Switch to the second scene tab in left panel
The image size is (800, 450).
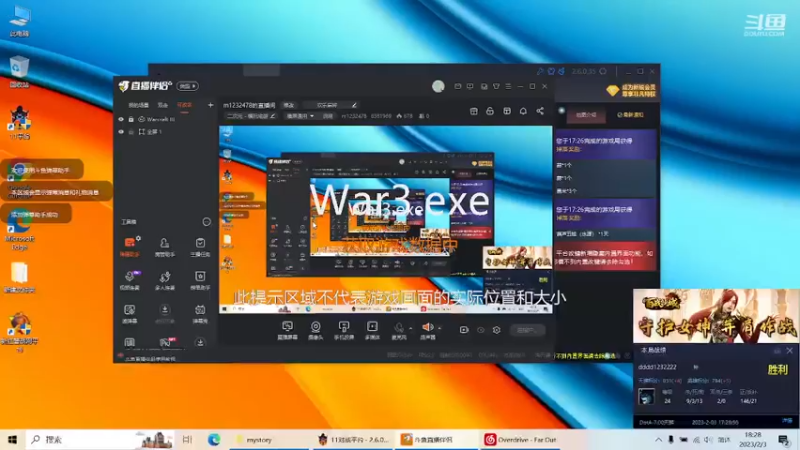[163, 105]
